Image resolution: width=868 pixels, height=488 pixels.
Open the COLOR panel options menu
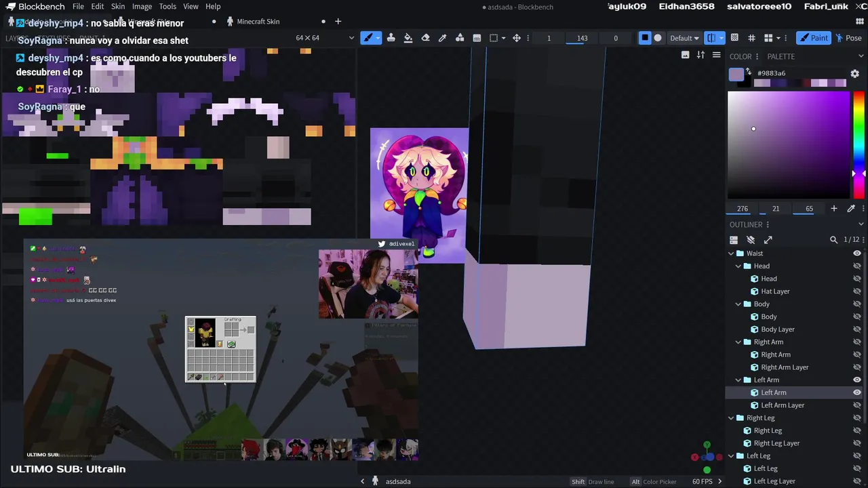coord(757,56)
